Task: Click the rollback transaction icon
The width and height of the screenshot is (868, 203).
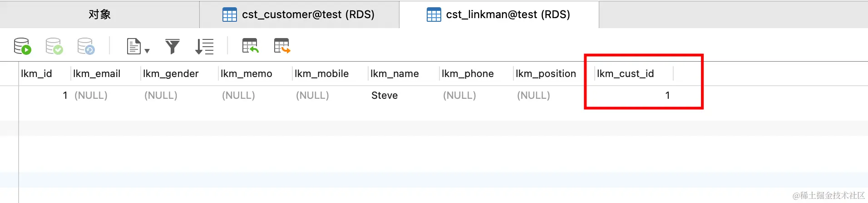Action: [x=86, y=46]
